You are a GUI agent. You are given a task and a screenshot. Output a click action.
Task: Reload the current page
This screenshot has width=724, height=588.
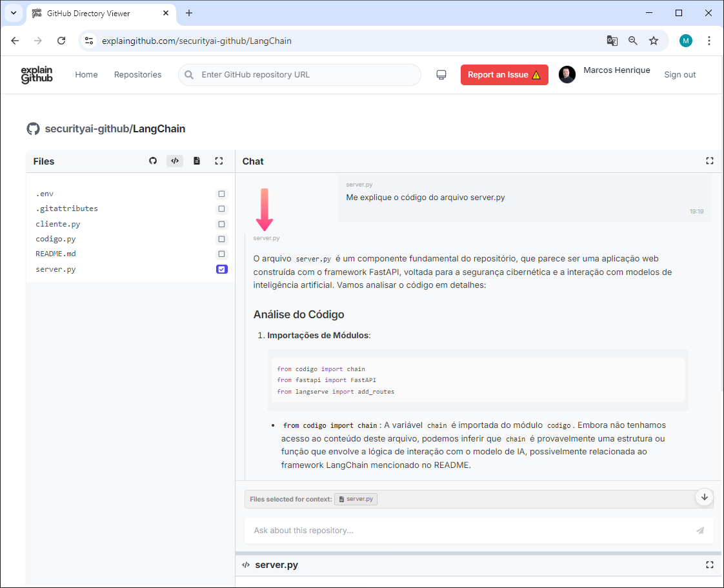click(61, 41)
